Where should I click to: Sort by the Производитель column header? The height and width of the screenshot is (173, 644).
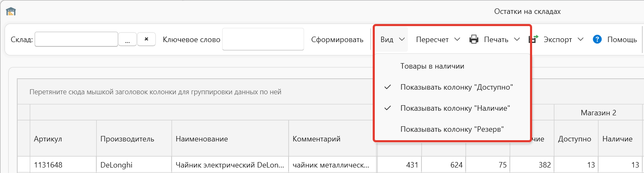point(134,139)
